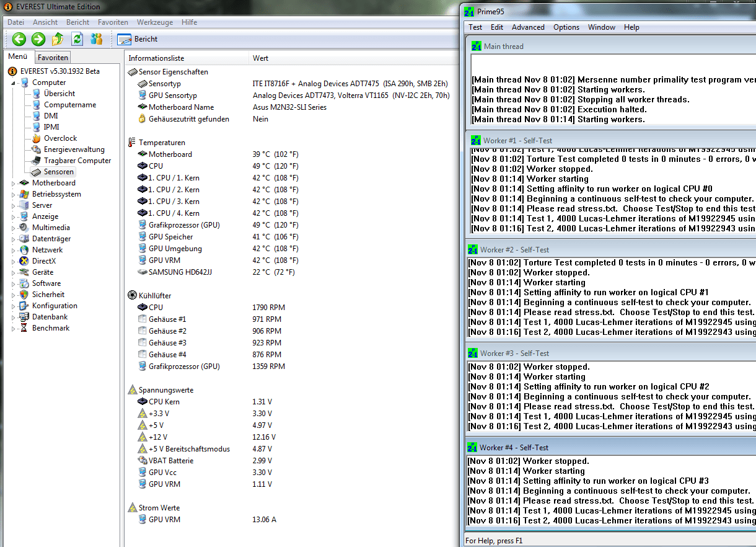Expand the Betriebssystem tree node
Image resolution: width=756 pixels, height=547 pixels.
coord(14,194)
